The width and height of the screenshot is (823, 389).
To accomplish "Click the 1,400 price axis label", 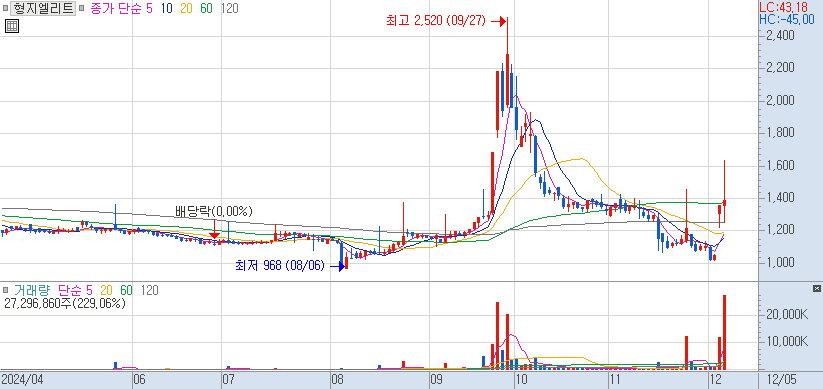I will point(779,198).
